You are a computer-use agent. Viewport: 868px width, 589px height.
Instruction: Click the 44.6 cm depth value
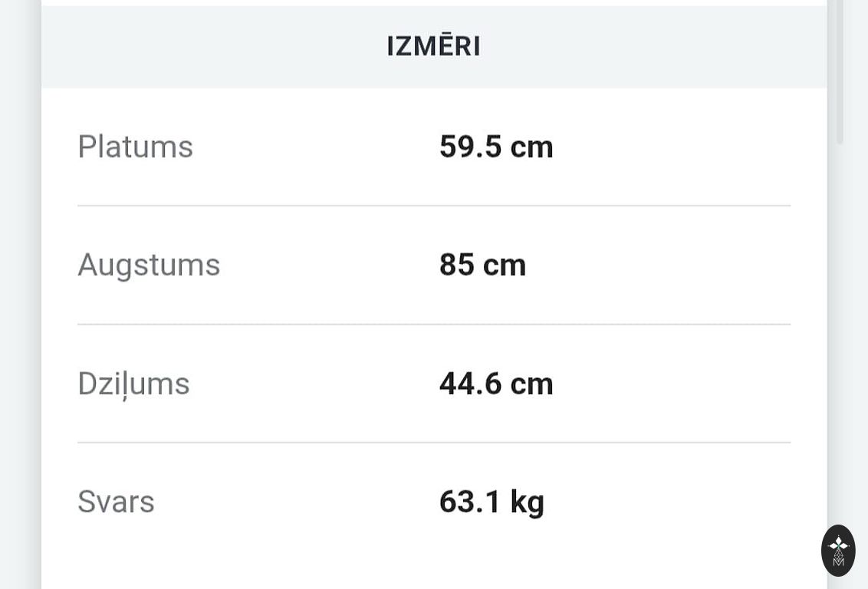point(496,383)
